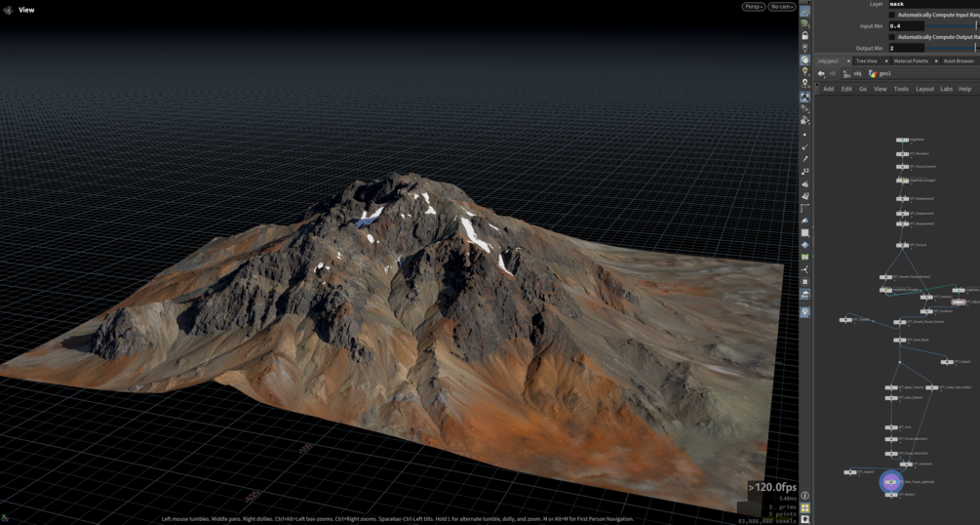Click the yellow four-pane layout icon

[805, 508]
